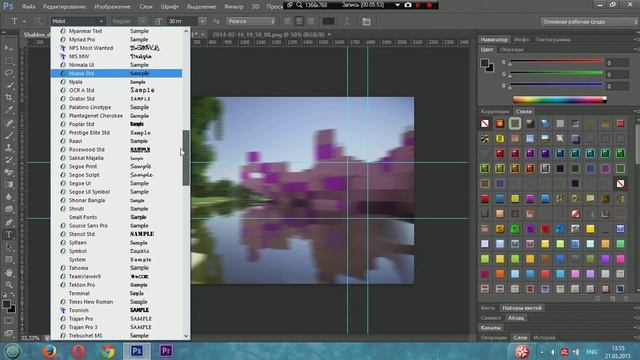Select the Horizontal Type tool
The height and width of the screenshot is (360, 640).
click(9, 235)
